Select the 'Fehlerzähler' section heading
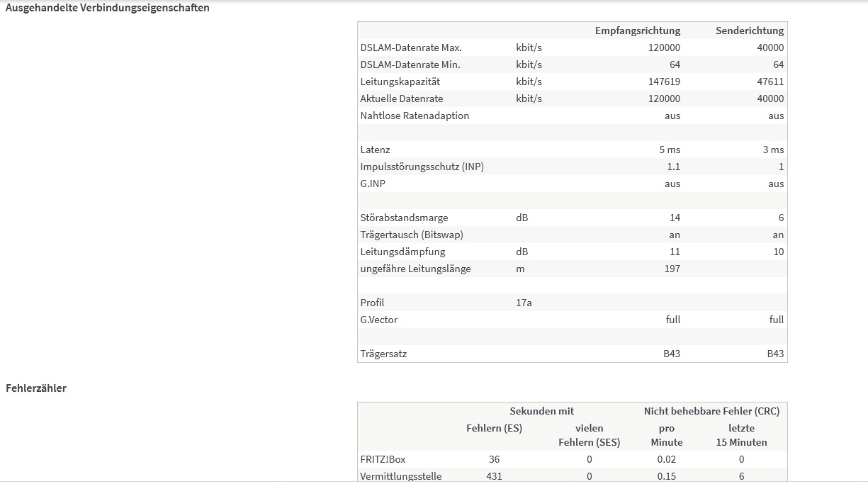 (36, 388)
